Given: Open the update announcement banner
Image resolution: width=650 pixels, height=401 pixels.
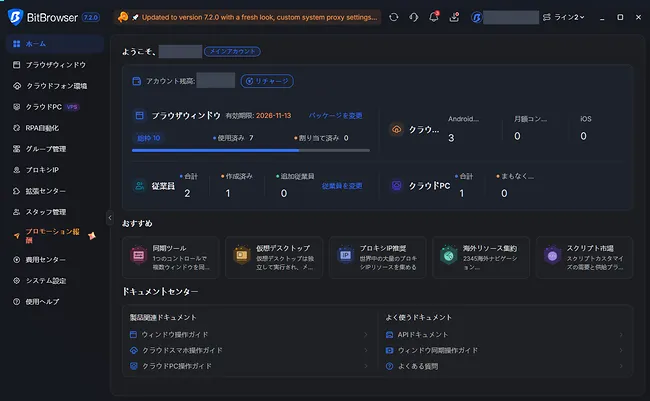Looking at the screenshot, I should 247,17.
